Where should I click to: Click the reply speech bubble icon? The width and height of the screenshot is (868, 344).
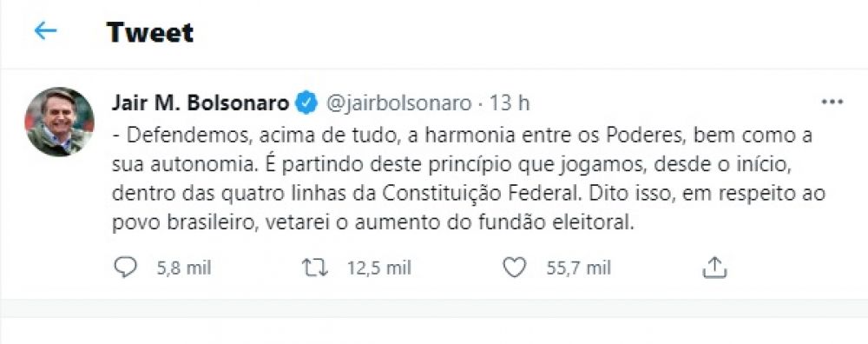tap(125, 268)
